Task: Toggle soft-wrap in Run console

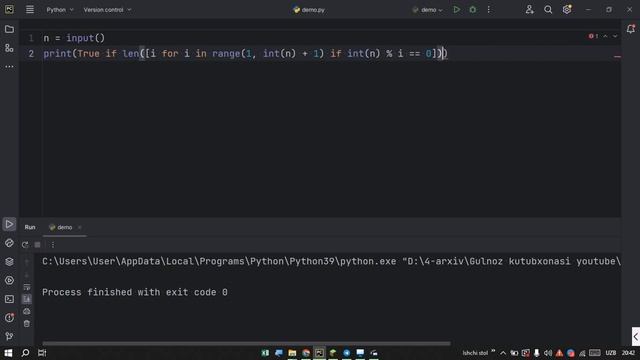Action: [x=27, y=287]
